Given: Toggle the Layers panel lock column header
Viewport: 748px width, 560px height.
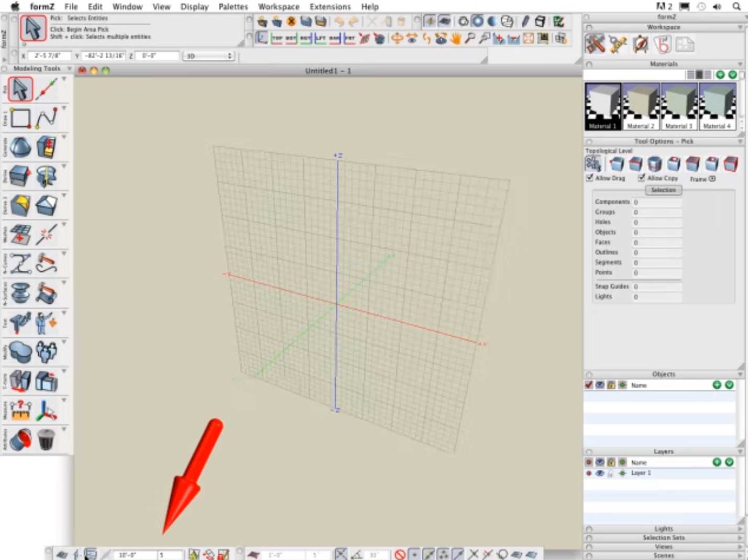Looking at the screenshot, I should click(x=611, y=463).
